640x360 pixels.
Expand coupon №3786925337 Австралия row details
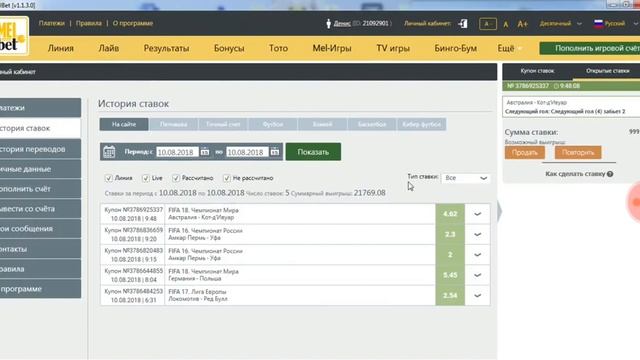(478, 214)
